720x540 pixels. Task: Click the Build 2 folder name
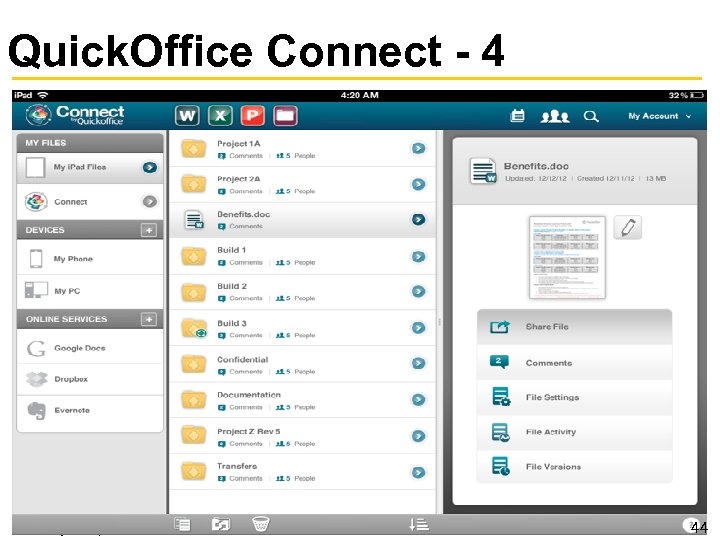(x=232, y=286)
